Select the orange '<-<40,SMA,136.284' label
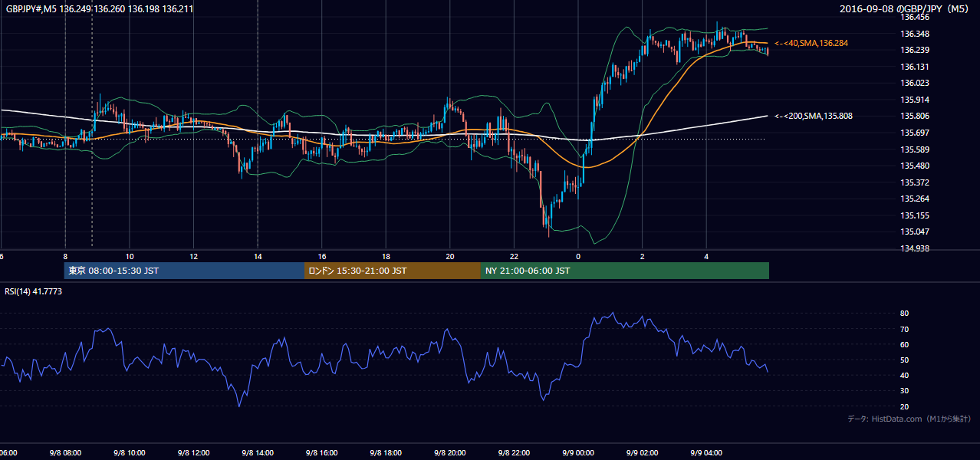Viewport: 980px width, 460px height. pos(811,43)
